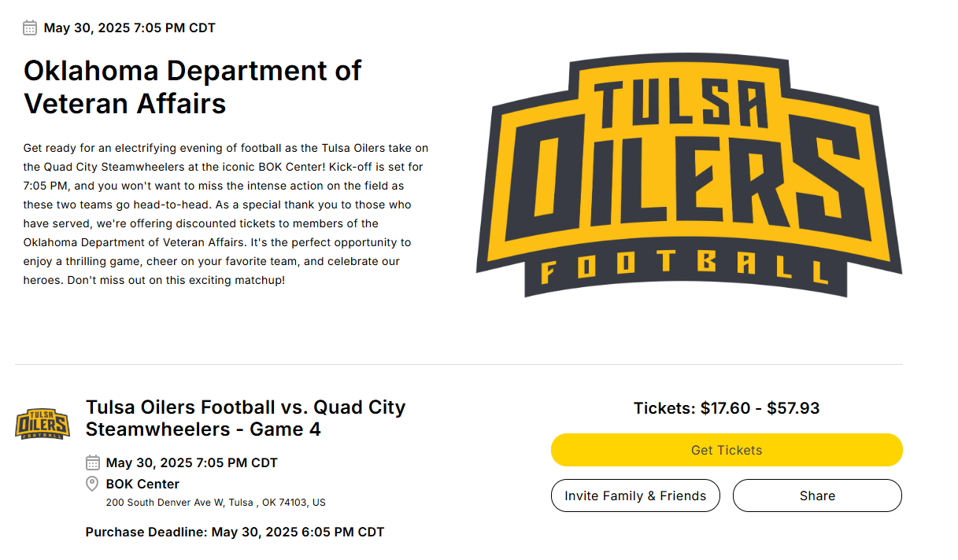Click the small Tulsa Oilers logo beside the game title

point(43,424)
